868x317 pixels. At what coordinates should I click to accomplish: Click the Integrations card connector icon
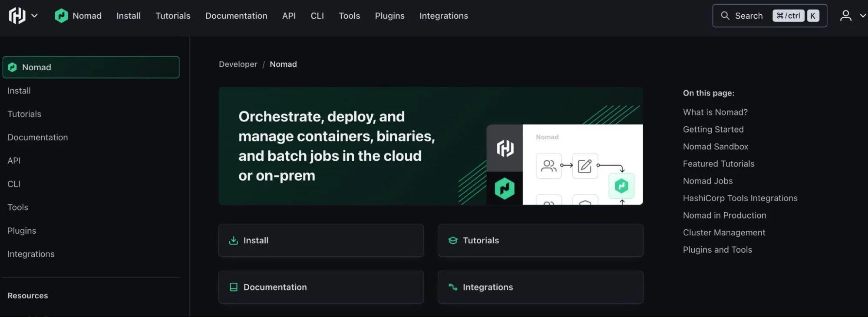pyautogui.click(x=453, y=287)
